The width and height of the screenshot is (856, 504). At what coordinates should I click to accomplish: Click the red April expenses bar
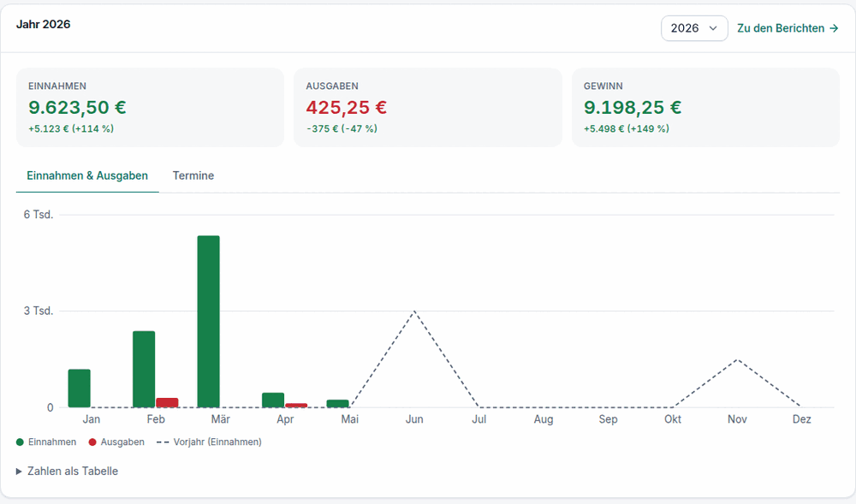pyautogui.click(x=296, y=406)
